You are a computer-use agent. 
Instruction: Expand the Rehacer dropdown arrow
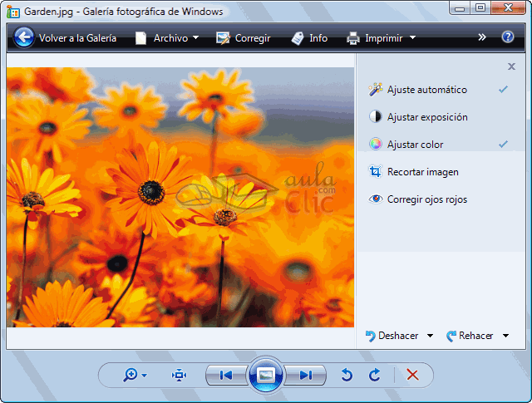coord(505,336)
